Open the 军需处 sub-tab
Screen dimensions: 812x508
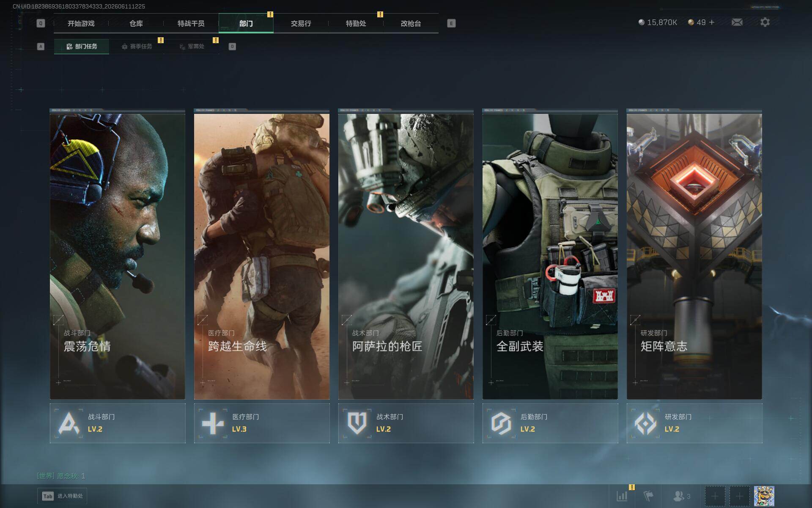point(192,47)
